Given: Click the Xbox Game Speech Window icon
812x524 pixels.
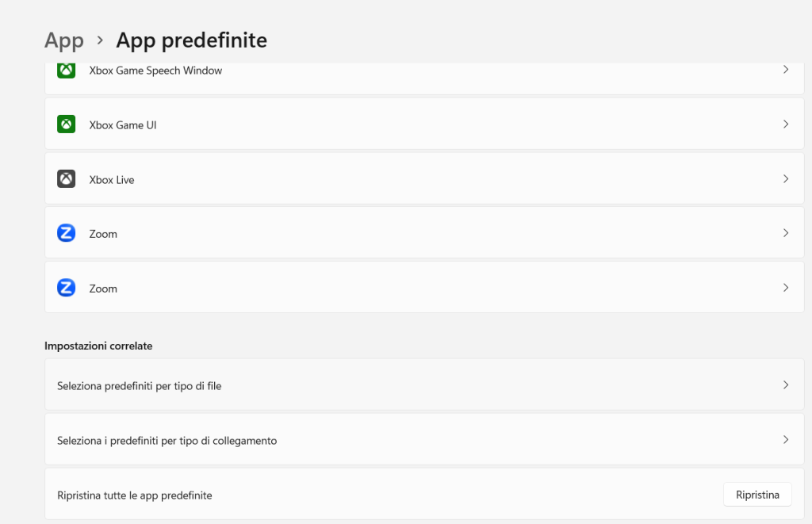Looking at the screenshot, I should (x=67, y=71).
